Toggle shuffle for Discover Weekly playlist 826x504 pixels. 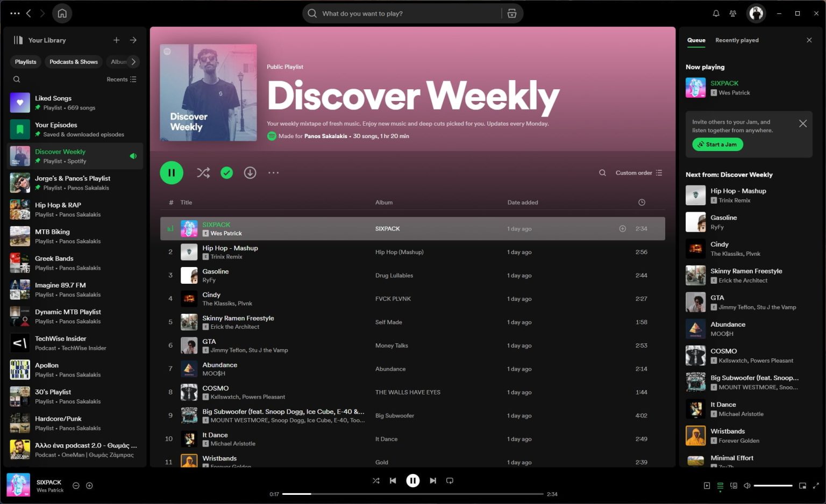click(203, 172)
